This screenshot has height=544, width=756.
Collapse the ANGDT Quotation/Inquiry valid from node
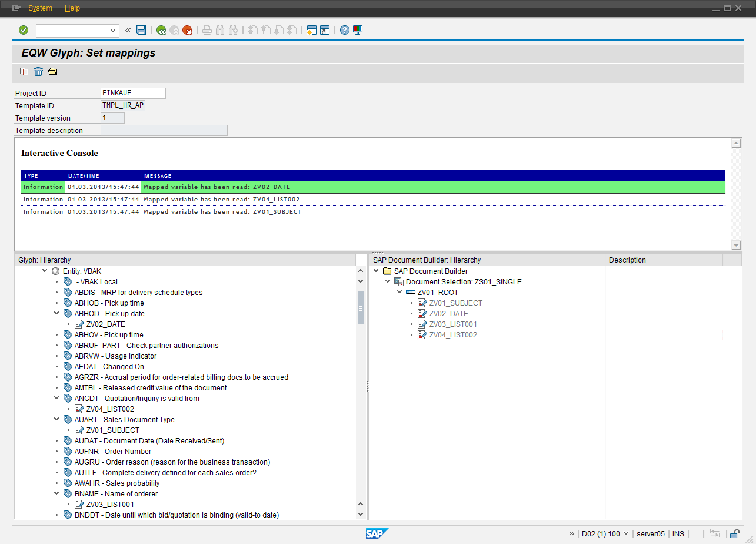pos(56,398)
